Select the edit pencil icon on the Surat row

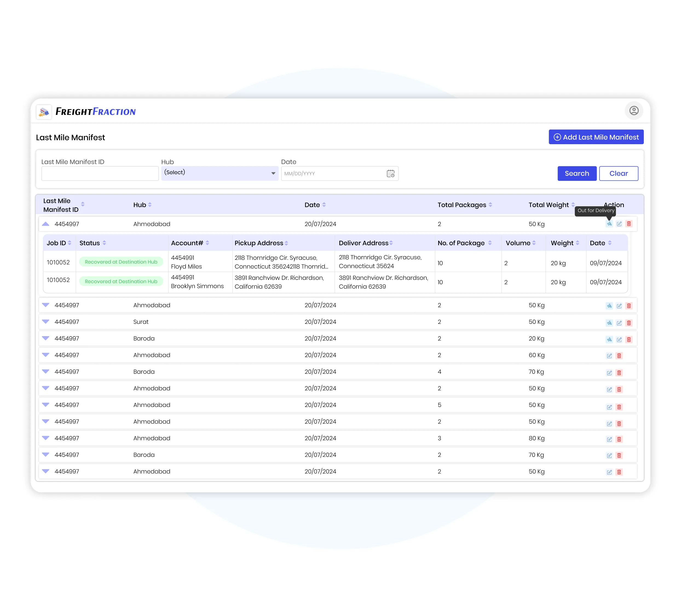pyautogui.click(x=619, y=323)
